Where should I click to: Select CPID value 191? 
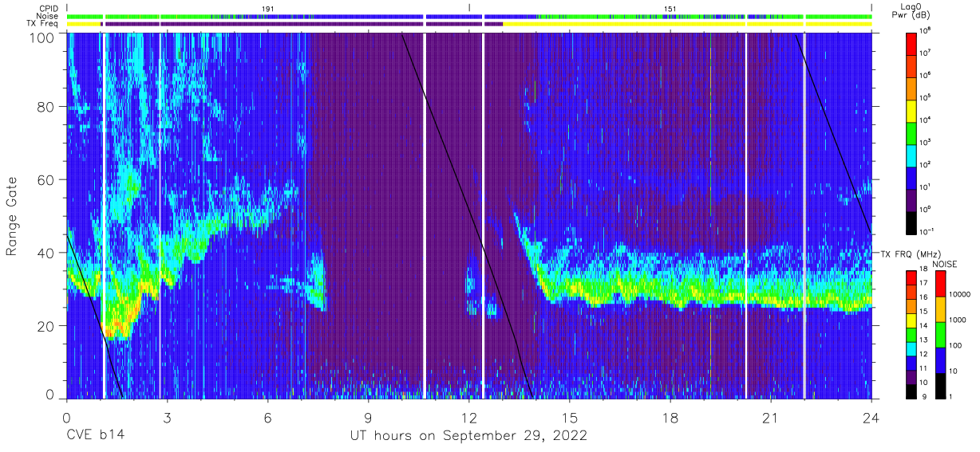(268, 8)
